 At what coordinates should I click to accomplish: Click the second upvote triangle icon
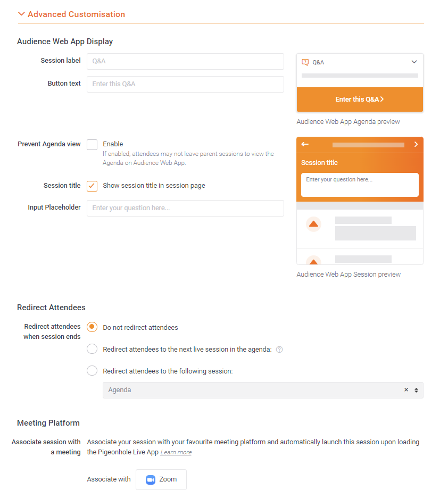(313, 261)
